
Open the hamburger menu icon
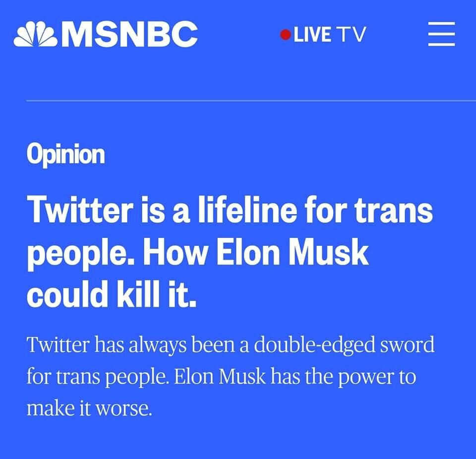pos(441,35)
